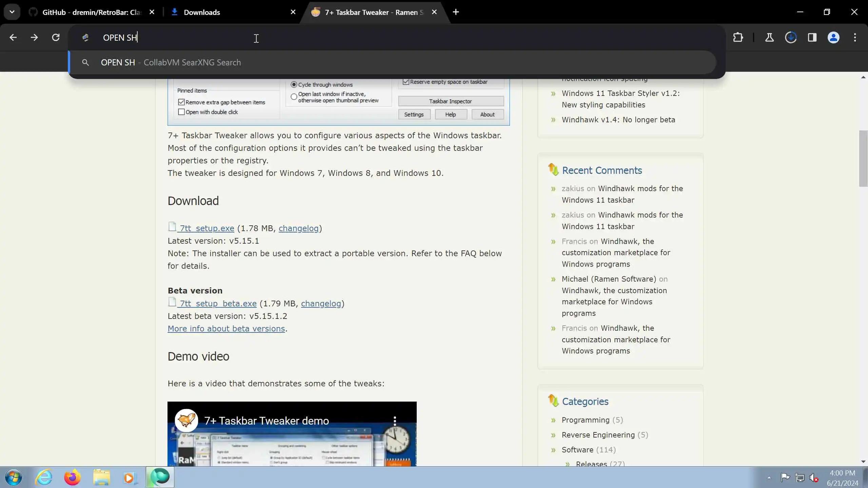Select Open last window if inactive radio
Viewport: 868px width, 488px height.
(x=294, y=97)
